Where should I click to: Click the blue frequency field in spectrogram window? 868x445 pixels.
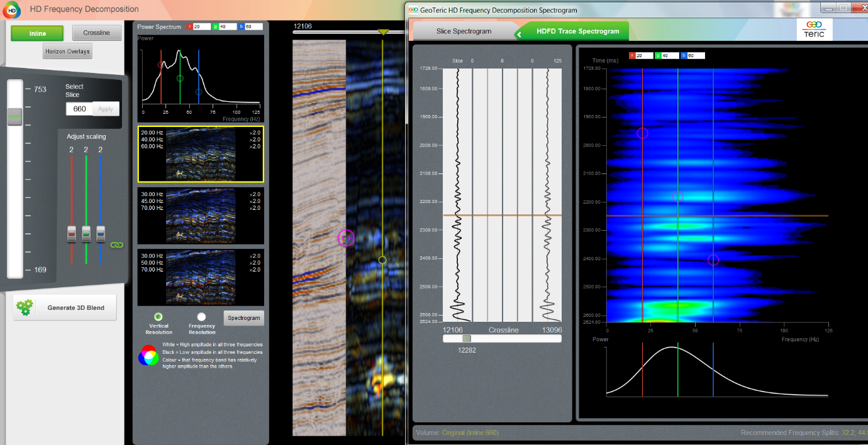coord(695,55)
